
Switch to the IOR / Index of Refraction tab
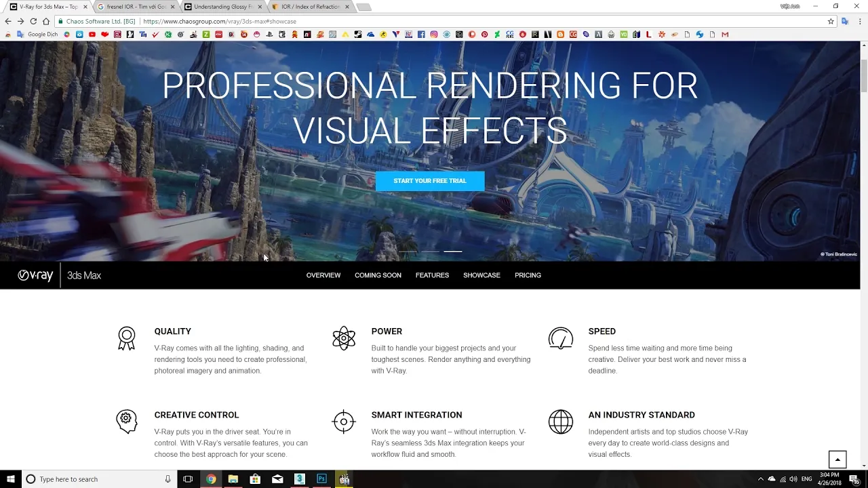[x=311, y=7]
